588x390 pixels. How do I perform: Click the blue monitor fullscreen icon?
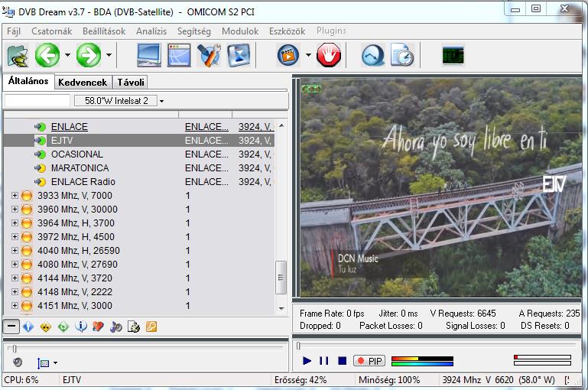point(149,55)
